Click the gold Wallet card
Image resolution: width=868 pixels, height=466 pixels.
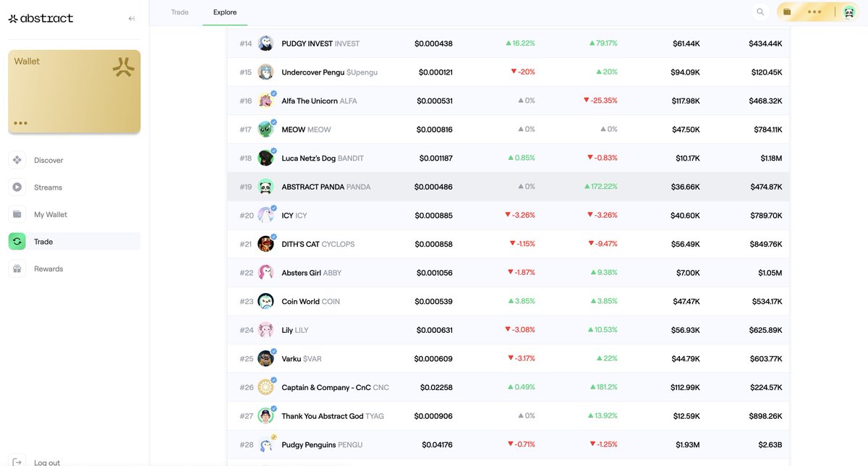[x=75, y=91]
